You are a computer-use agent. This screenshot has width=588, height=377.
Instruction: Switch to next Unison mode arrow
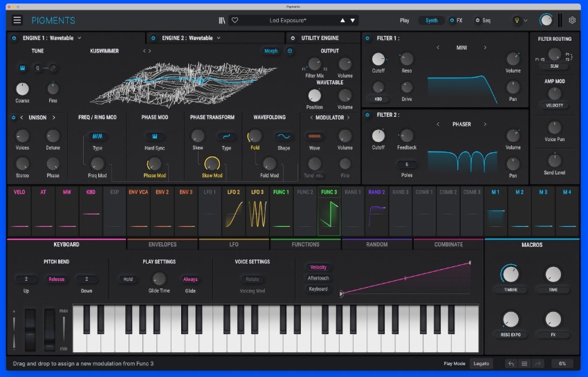coord(54,118)
